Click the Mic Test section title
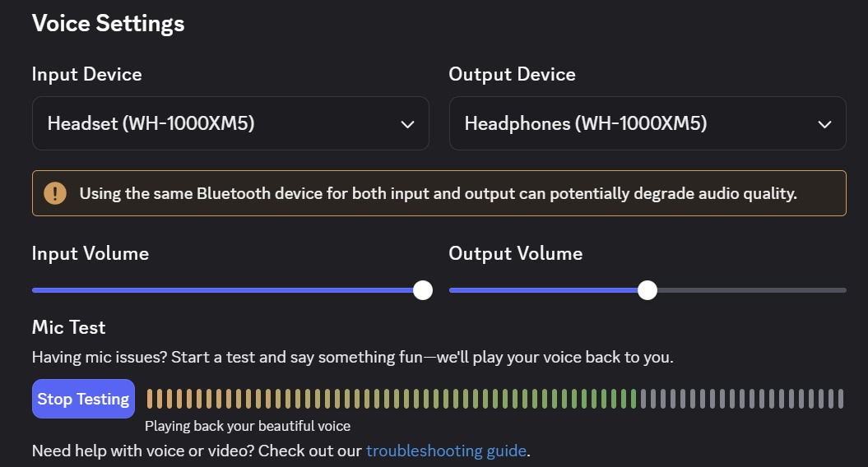The height and width of the screenshot is (467, 868). 68,327
